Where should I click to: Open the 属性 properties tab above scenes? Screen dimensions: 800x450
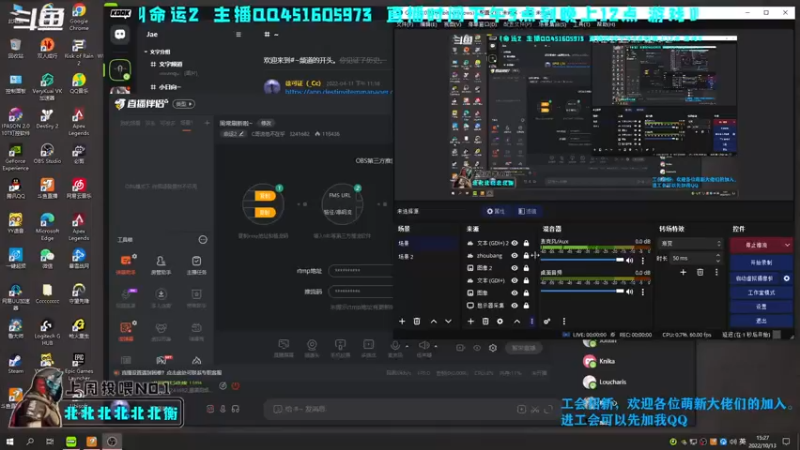coord(496,211)
